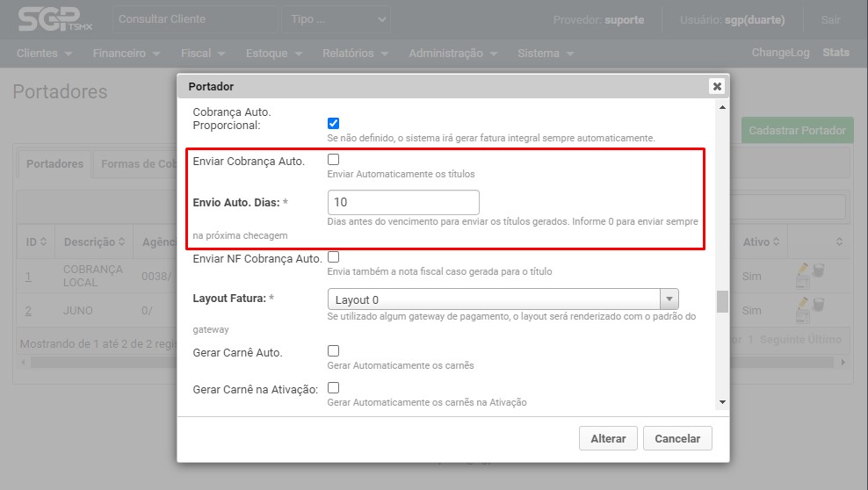Enable the Enviar Cobrança Auto. checkbox
Image resolution: width=868 pixels, height=490 pixels.
333,160
